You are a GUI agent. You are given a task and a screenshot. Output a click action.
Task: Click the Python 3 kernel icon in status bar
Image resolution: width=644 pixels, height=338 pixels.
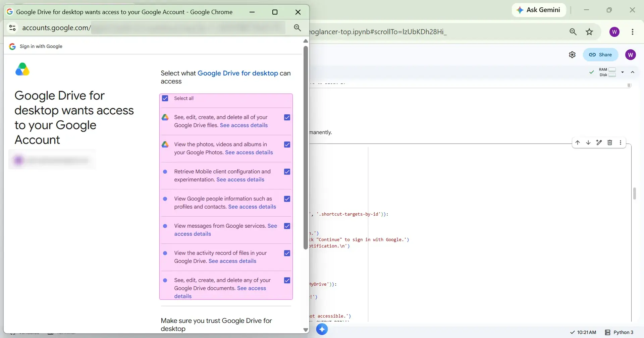607,332
